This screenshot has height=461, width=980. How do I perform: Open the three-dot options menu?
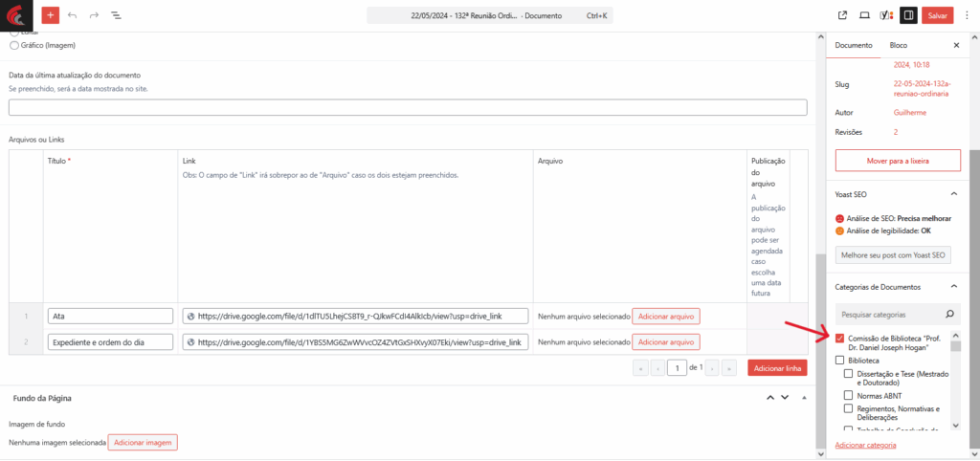[967, 15]
